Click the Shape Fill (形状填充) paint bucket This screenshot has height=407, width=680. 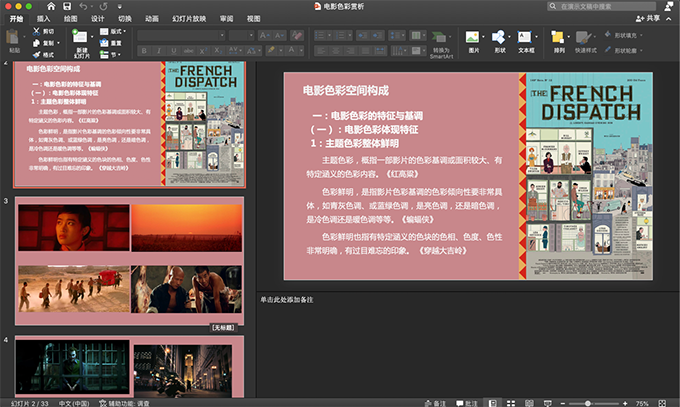(x=608, y=35)
